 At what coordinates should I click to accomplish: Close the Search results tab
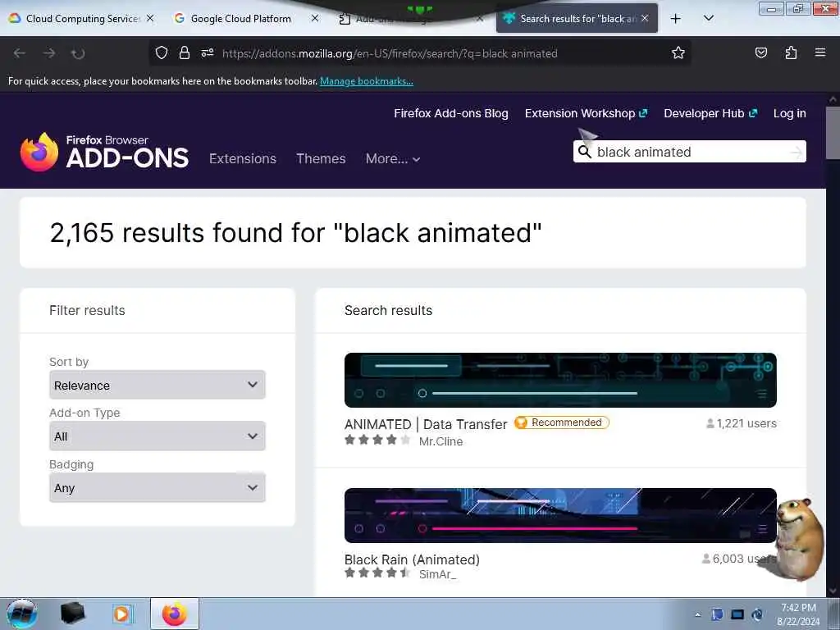(x=645, y=18)
